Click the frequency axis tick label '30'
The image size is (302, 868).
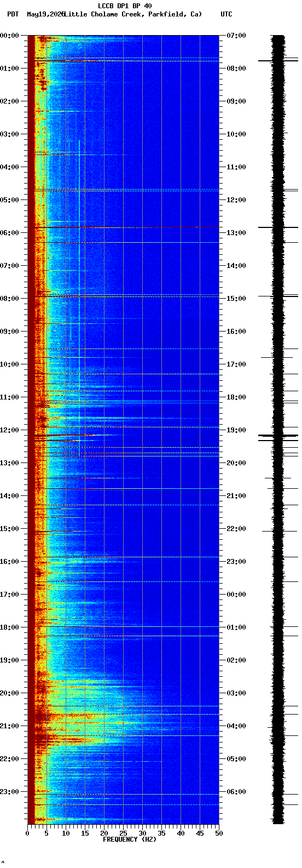(x=142, y=833)
